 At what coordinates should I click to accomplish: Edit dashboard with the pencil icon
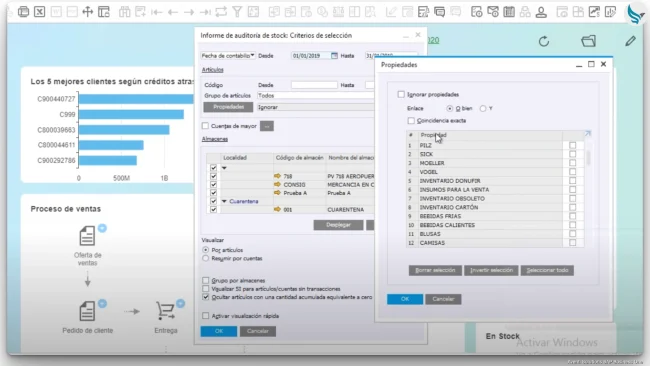click(631, 41)
